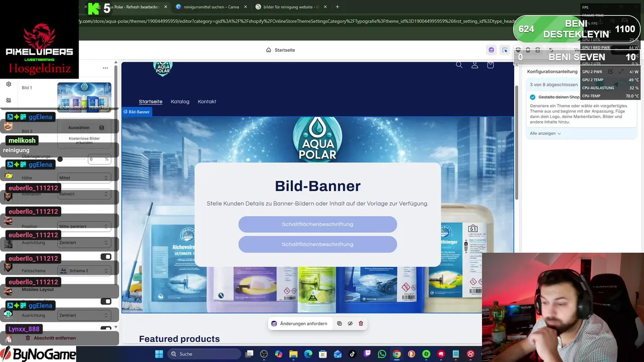
Task: Activate the inspector selection cursor tool
Action: click(x=505, y=50)
